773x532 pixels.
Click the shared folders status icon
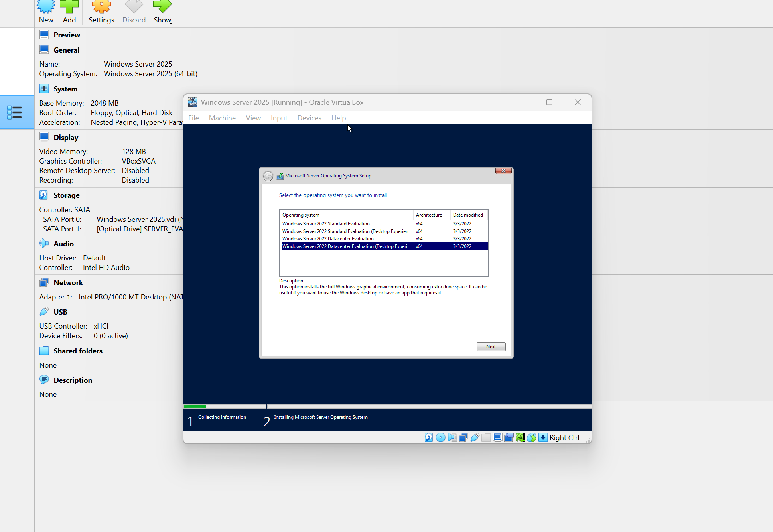[486, 437]
